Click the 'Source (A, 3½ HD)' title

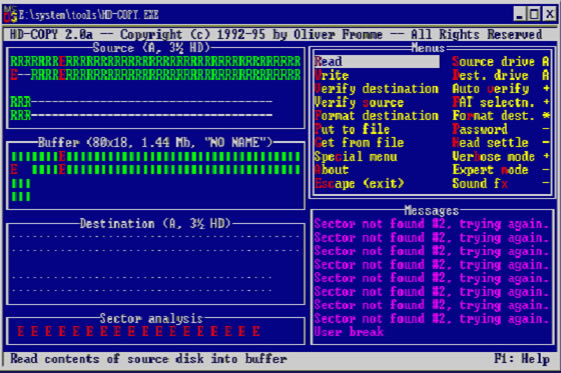[x=151, y=48]
